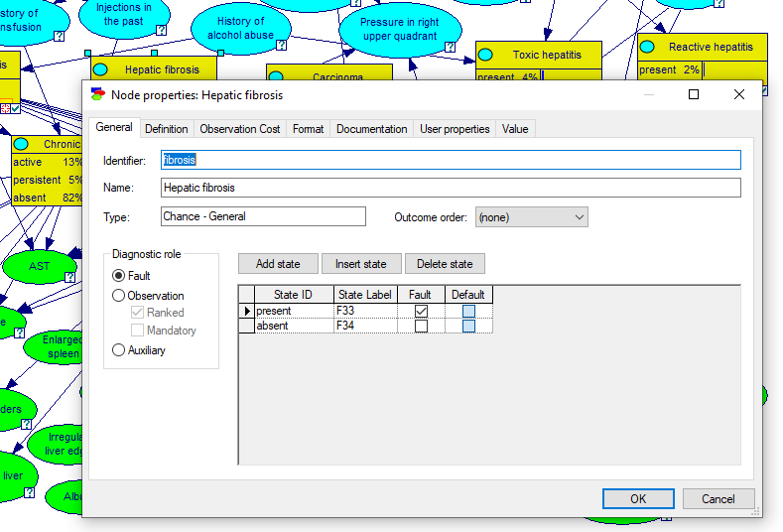Switch to the Definition tab
The height and width of the screenshot is (532, 783).
coord(167,129)
